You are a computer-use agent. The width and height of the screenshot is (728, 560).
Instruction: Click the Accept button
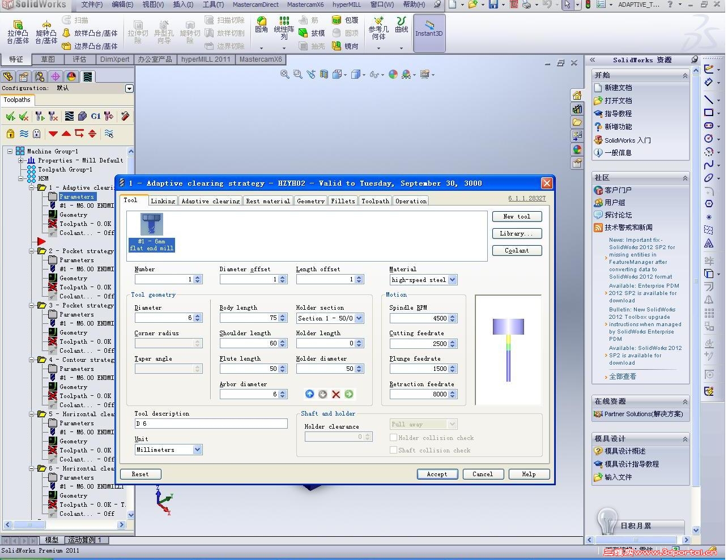pos(437,474)
